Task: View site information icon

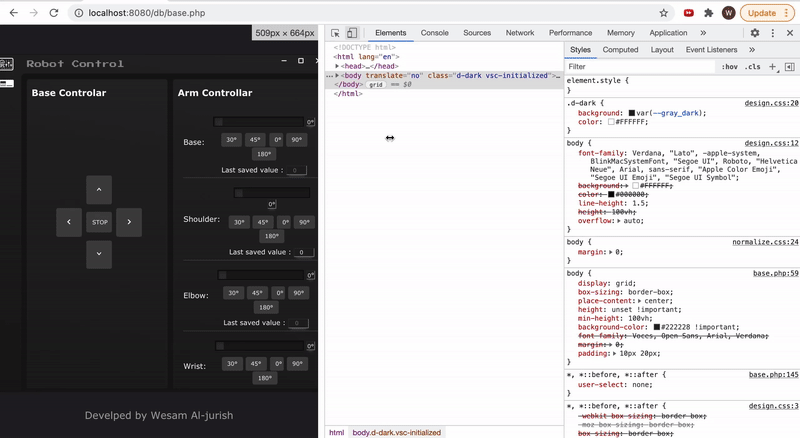Action: pyautogui.click(x=79, y=13)
